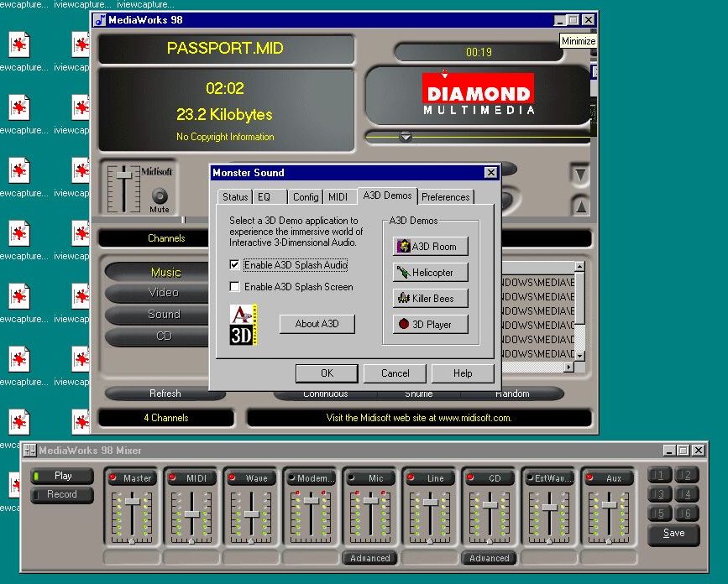Click the A3D logo image
The image size is (728, 584).
pos(244,325)
